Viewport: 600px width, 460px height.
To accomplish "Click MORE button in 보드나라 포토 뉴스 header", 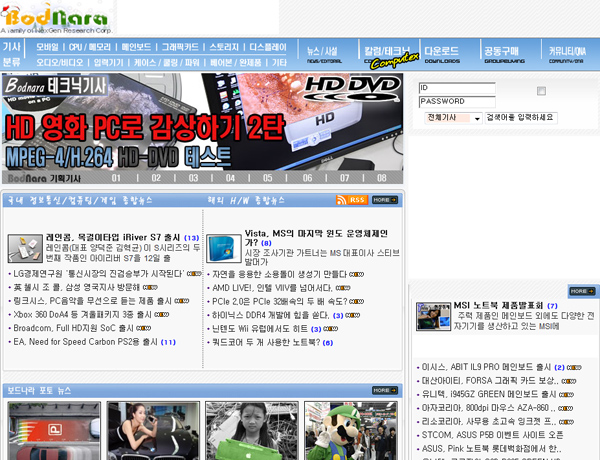I will click(385, 390).
